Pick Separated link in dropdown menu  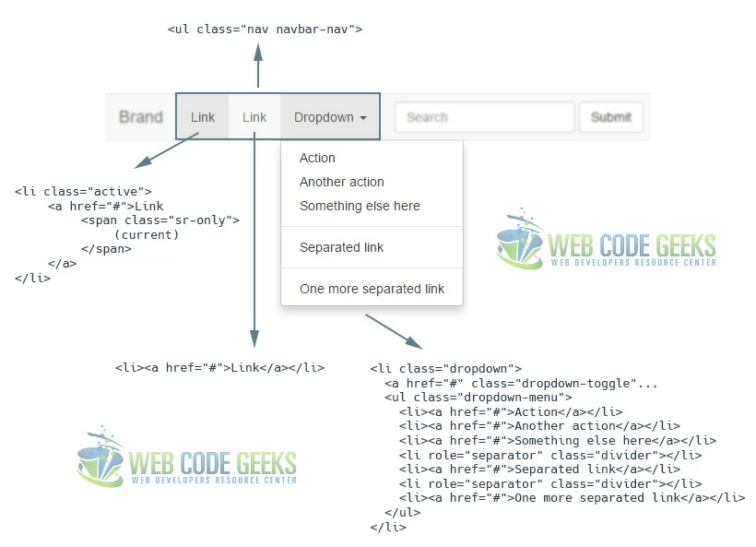pyautogui.click(x=341, y=247)
